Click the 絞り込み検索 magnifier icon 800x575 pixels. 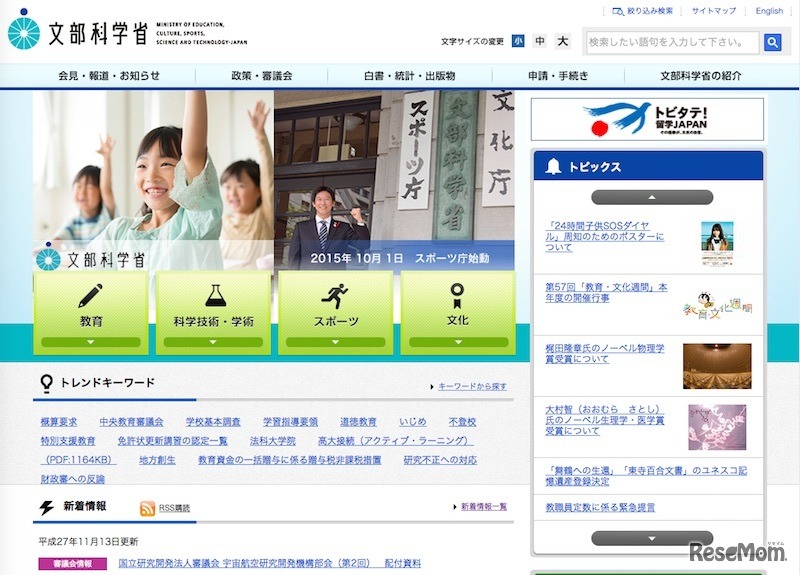[x=618, y=11]
